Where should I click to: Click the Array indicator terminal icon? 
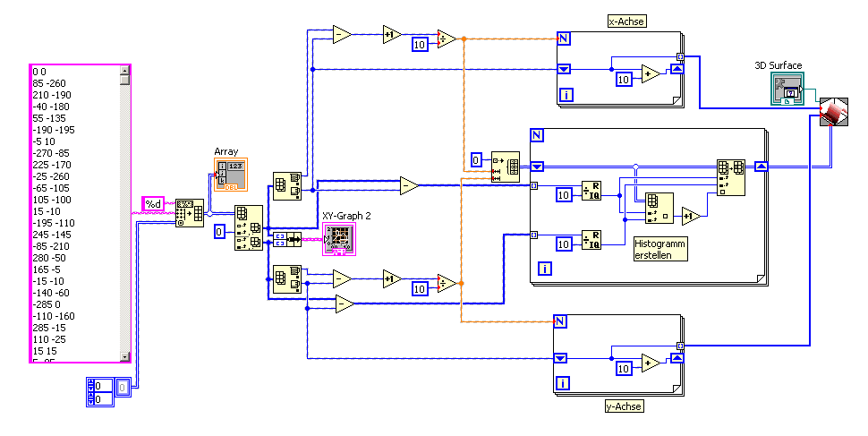pos(231,175)
